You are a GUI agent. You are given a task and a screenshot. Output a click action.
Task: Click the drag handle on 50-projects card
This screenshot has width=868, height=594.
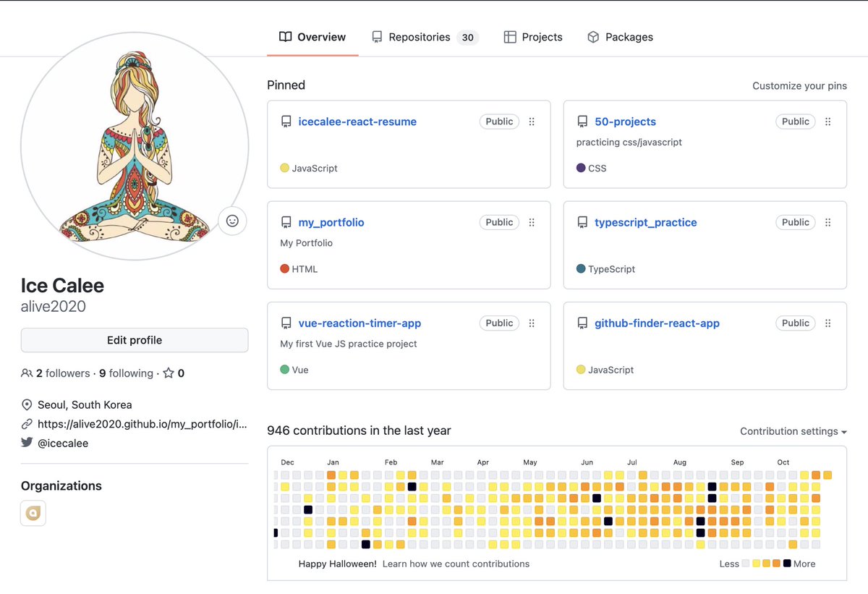(x=828, y=122)
